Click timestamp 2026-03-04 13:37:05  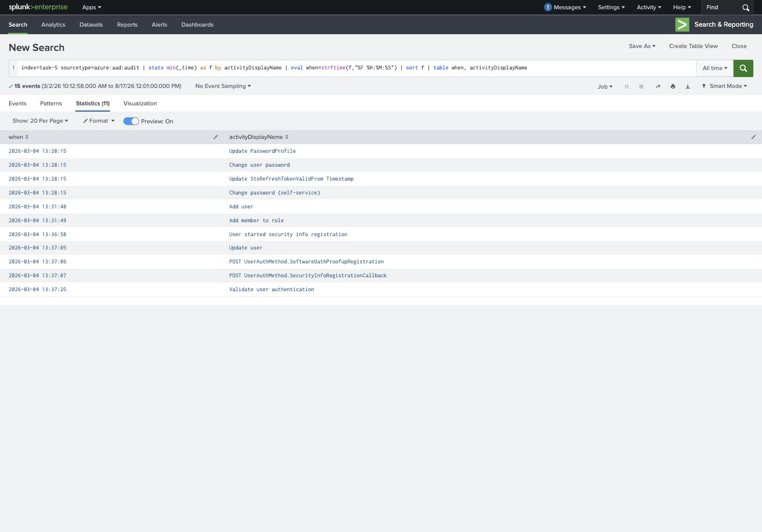point(38,248)
